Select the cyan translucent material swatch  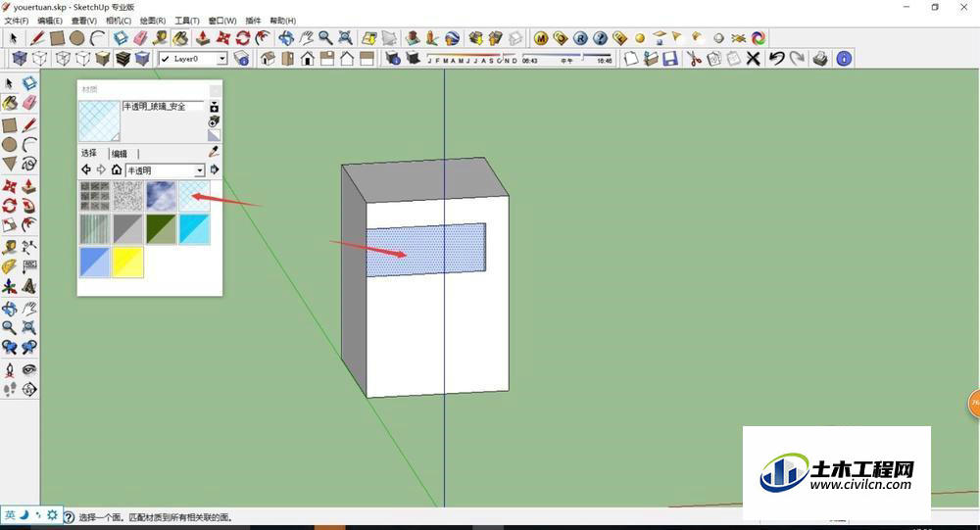pyautogui.click(x=194, y=228)
